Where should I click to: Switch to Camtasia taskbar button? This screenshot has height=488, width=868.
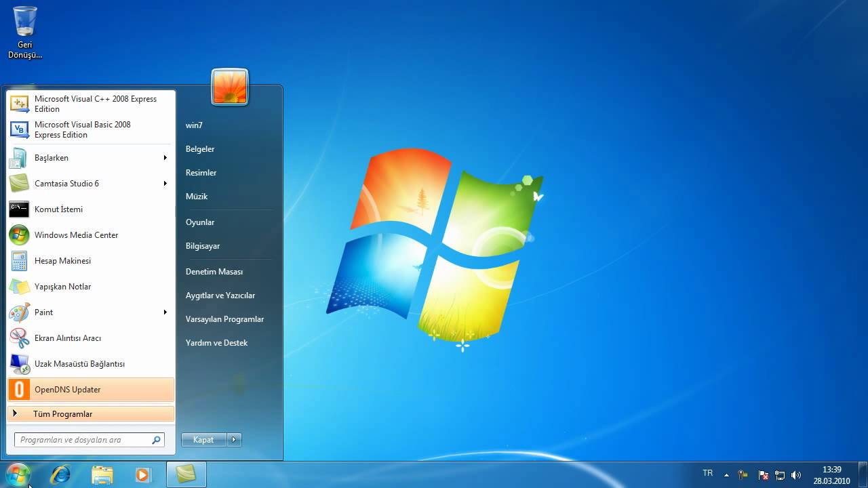click(186, 474)
